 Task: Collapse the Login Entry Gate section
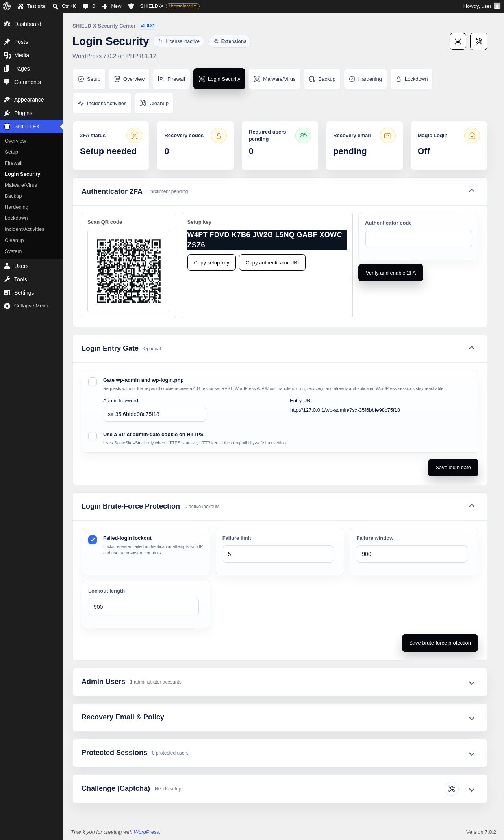tap(472, 348)
